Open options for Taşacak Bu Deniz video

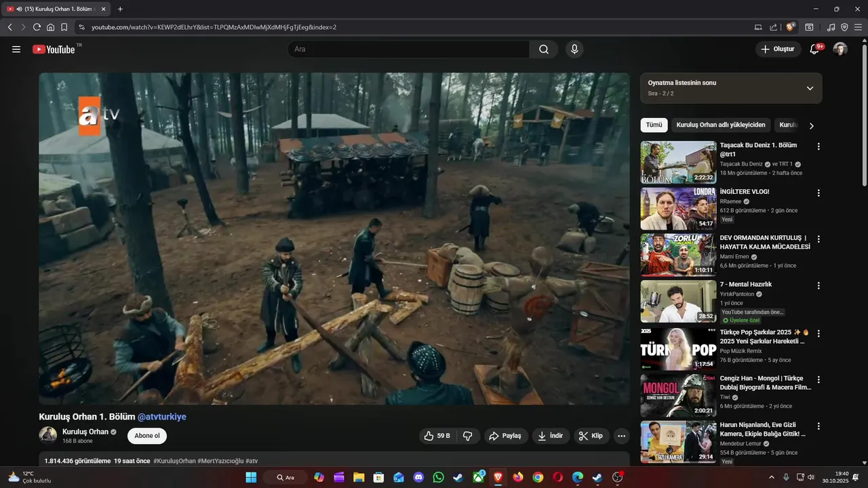coord(818,146)
